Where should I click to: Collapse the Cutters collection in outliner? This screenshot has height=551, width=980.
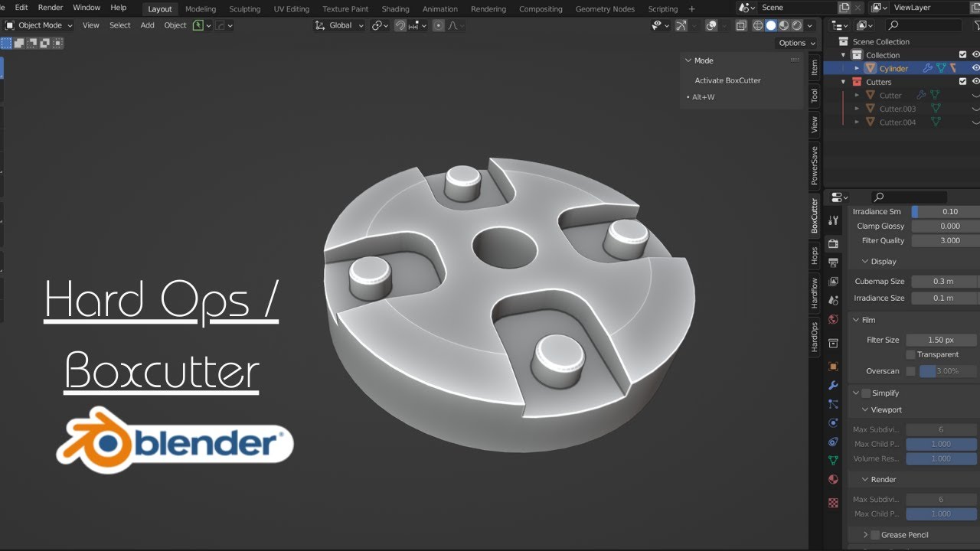tap(844, 82)
